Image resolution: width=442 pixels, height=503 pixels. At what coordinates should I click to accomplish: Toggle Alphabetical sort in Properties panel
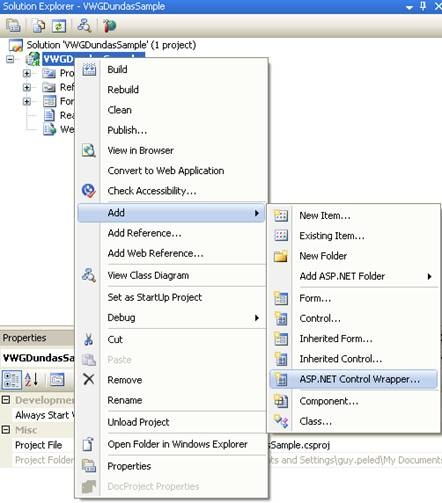(x=32, y=379)
